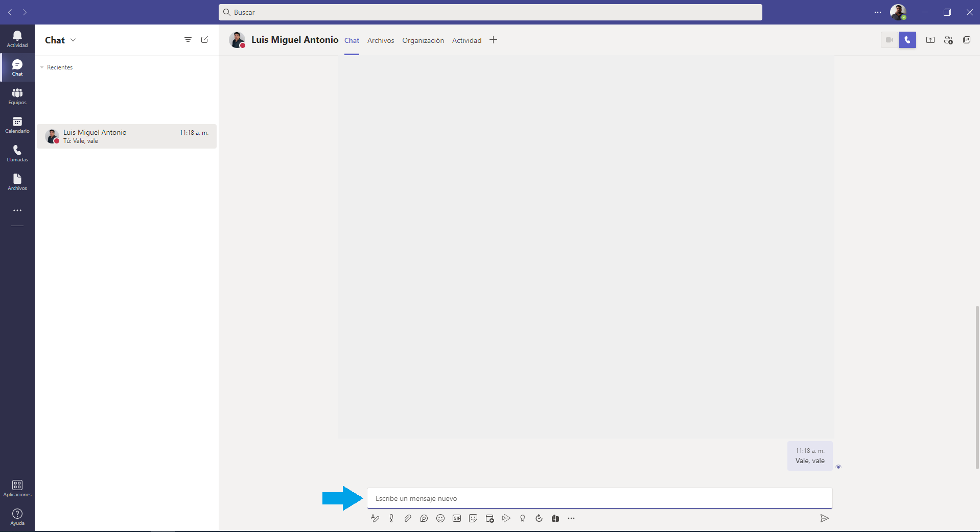
Task: Open Viva Engage icon in compose toolbar
Action: (555, 518)
